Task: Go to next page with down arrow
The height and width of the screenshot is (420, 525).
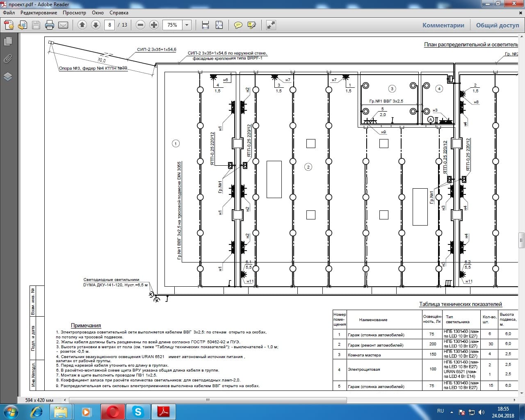Action: 96,25
